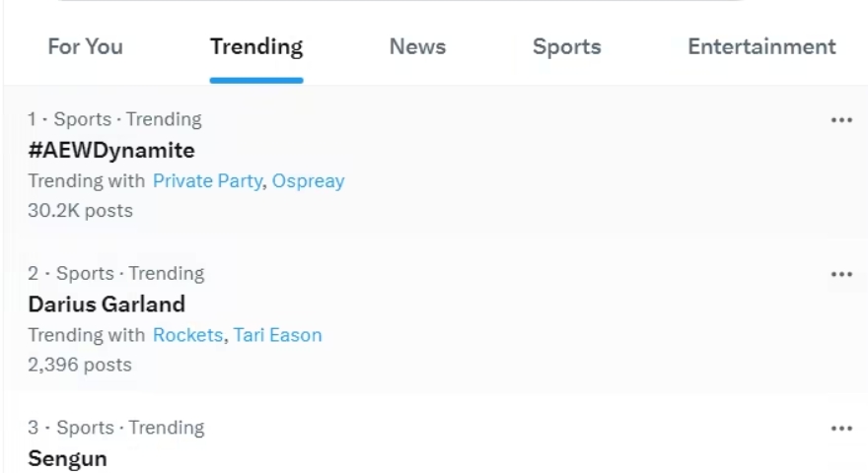This screenshot has width=868, height=473.
Task: Click the "2 · Sports · Trending" label
Action: (x=116, y=273)
